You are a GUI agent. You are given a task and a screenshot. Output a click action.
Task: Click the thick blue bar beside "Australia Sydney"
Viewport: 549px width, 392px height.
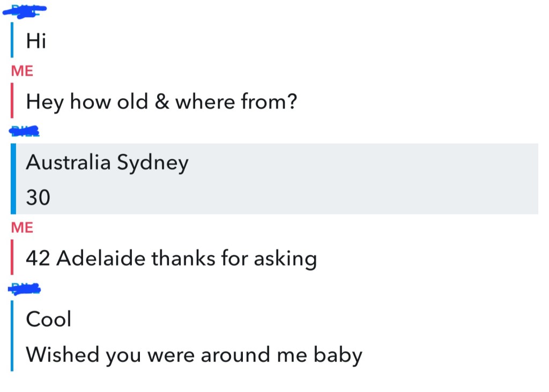(x=13, y=179)
